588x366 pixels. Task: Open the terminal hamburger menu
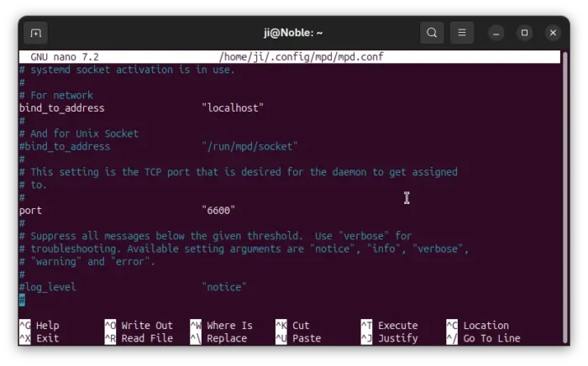tap(461, 33)
